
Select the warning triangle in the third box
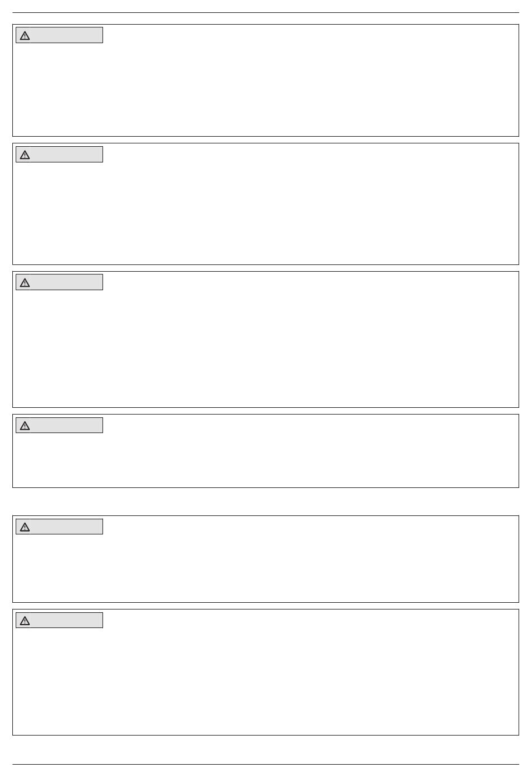[x=25, y=283]
